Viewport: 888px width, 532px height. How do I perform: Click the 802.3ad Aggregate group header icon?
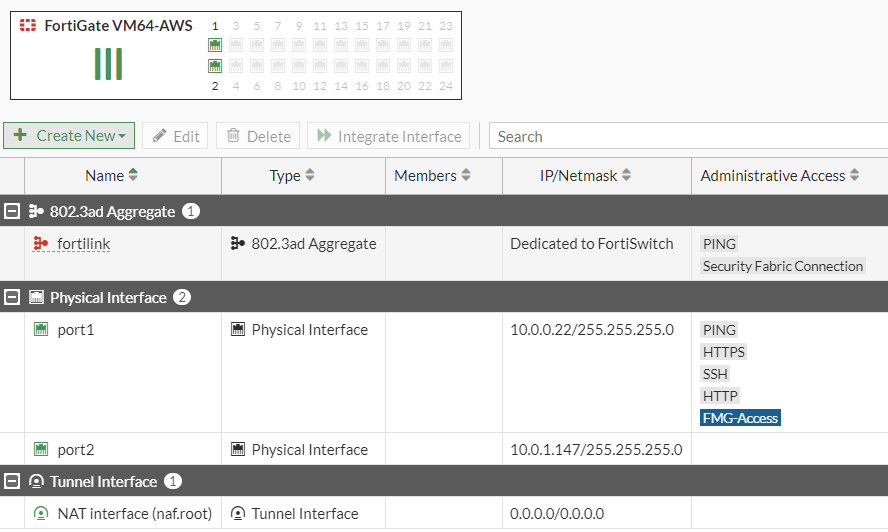click(x=36, y=211)
